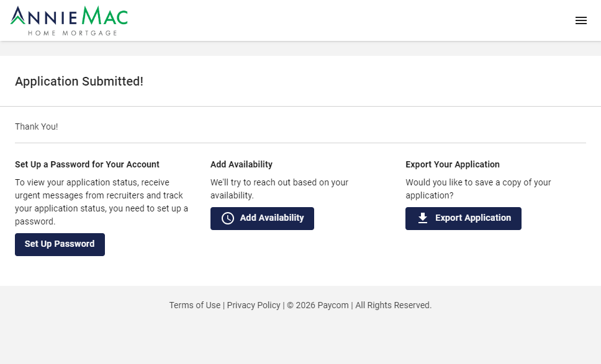Open the Privacy Policy link
This screenshot has width=601, height=364.
coord(253,305)
